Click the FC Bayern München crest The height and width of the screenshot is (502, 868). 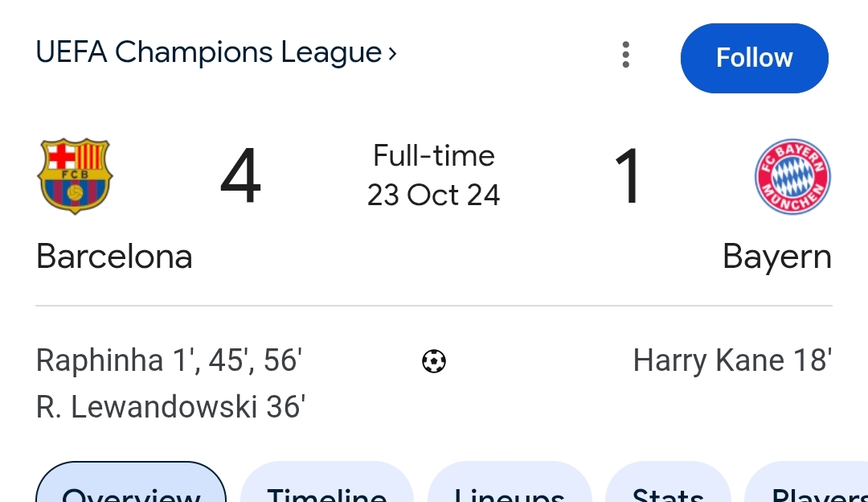pyautogui.click(x=792, y=176)
